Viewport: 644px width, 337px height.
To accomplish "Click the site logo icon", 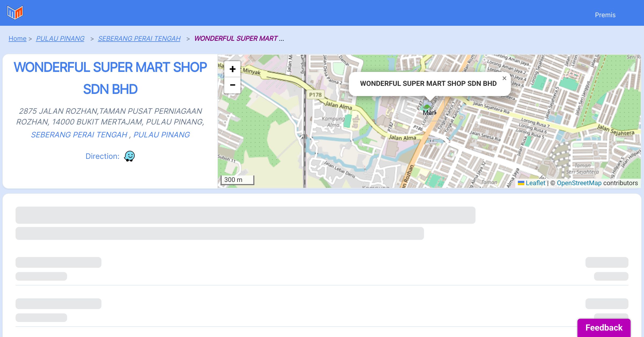I will (x=15, y=13).
